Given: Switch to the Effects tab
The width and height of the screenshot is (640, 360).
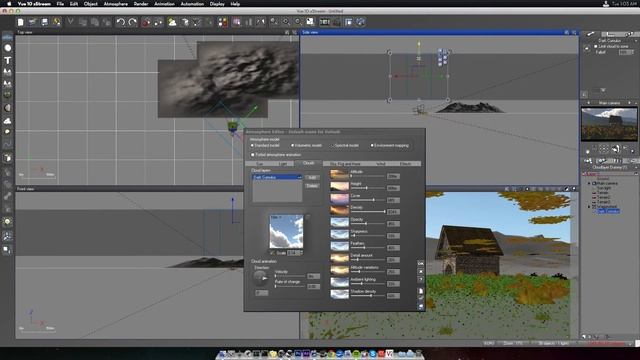Looking at the screenshot, I should click(x=405, y=164).
